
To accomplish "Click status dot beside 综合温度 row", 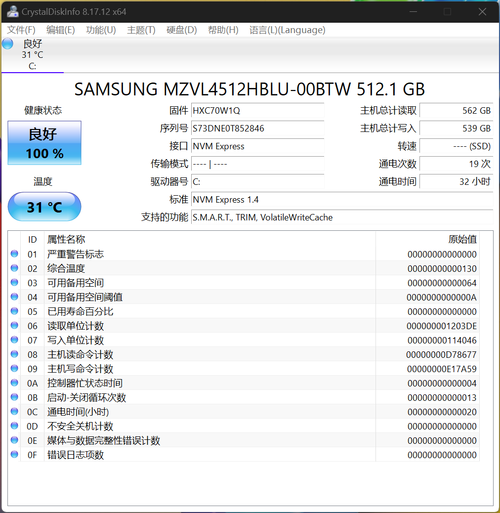I will coord(14,268).
